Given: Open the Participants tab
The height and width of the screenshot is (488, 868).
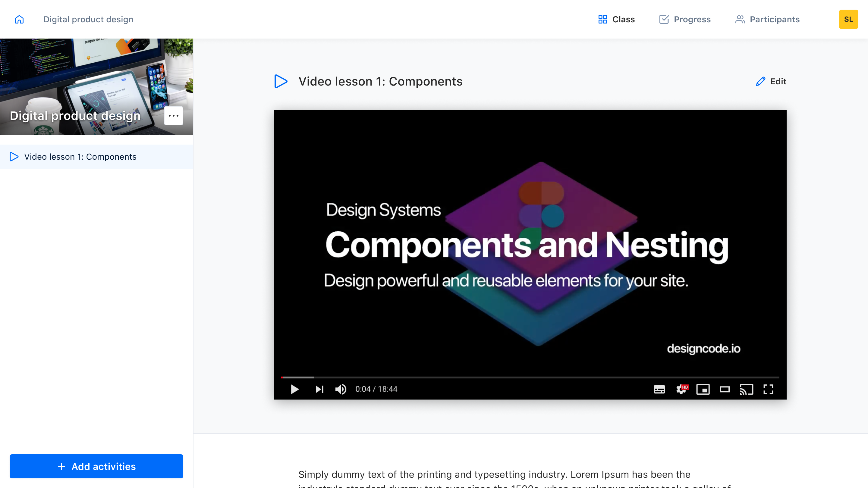Looking at the screenshot, I should point(767,19).
